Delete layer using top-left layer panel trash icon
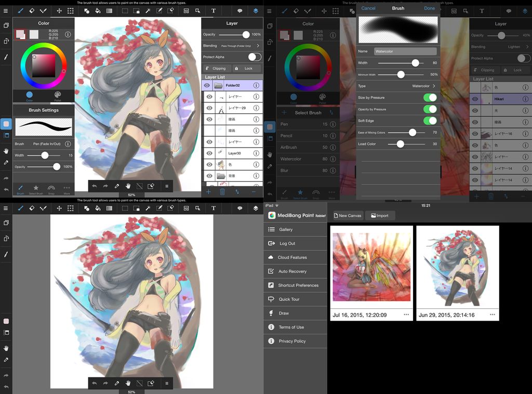 tap(222, 192)
